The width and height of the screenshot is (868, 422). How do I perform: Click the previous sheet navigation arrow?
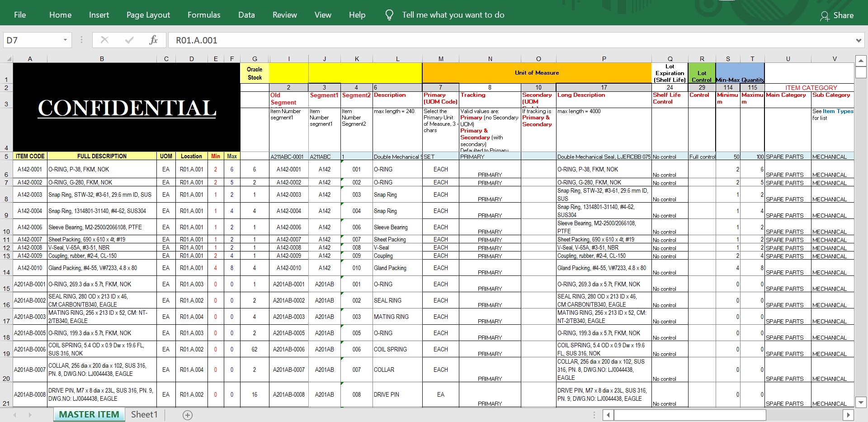tap(15, 415)
